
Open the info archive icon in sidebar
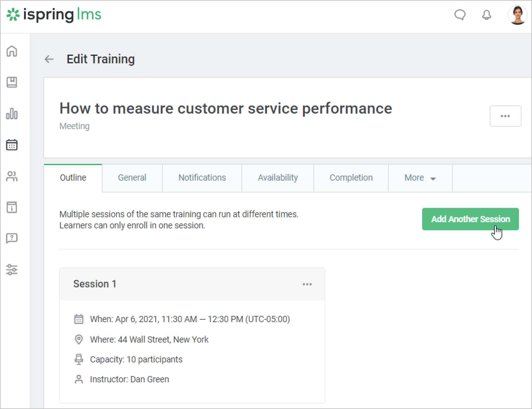(12, 207)
